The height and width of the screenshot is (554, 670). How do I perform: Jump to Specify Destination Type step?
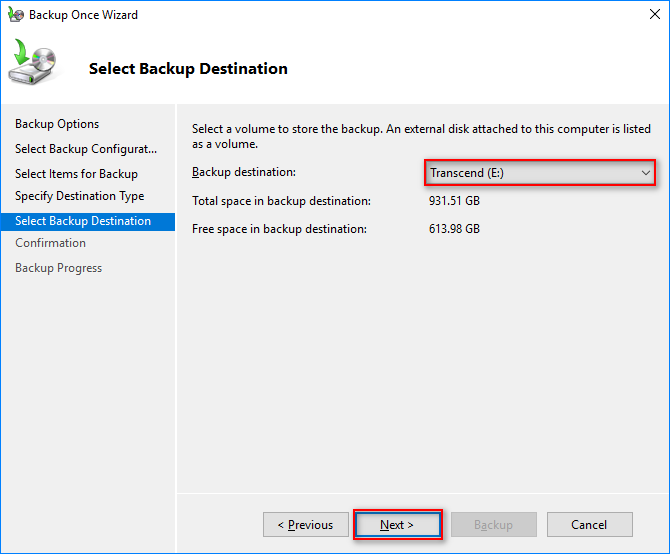click(79, 196)
